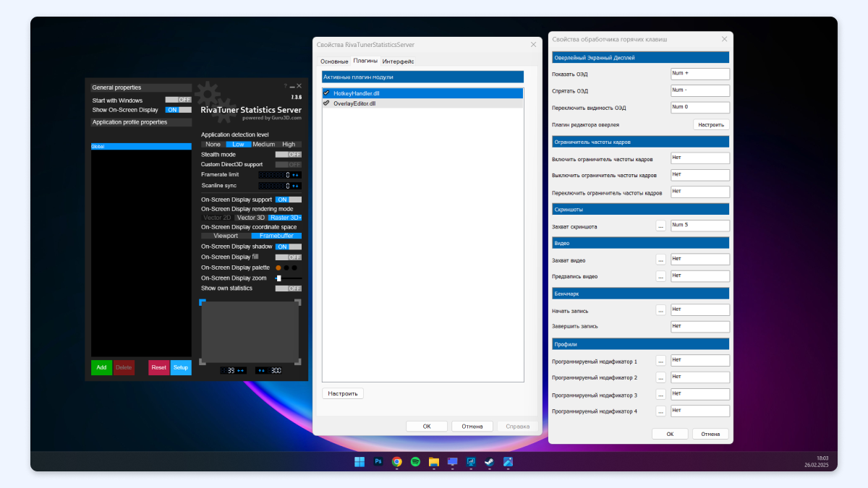Toggle the OverlayEditor.dll plugin checkbox
The image size is (868, 488).
tap(326, 103)
